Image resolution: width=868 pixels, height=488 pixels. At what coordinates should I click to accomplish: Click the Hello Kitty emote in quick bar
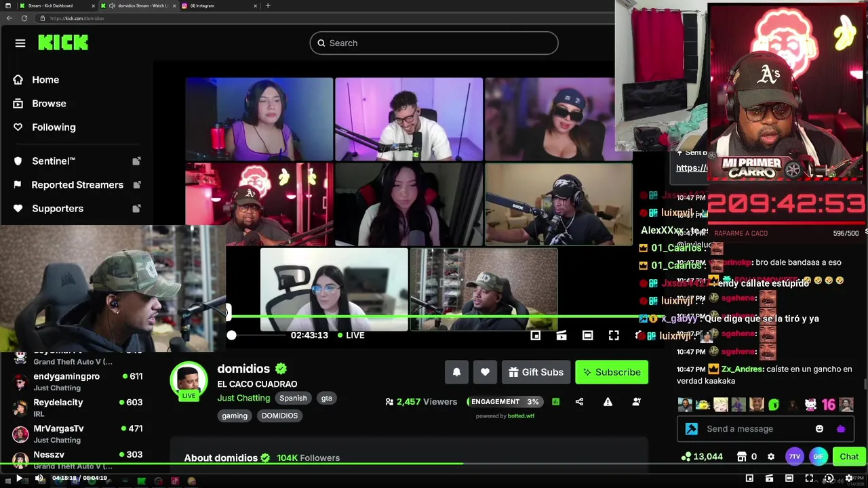coord(810,405)
